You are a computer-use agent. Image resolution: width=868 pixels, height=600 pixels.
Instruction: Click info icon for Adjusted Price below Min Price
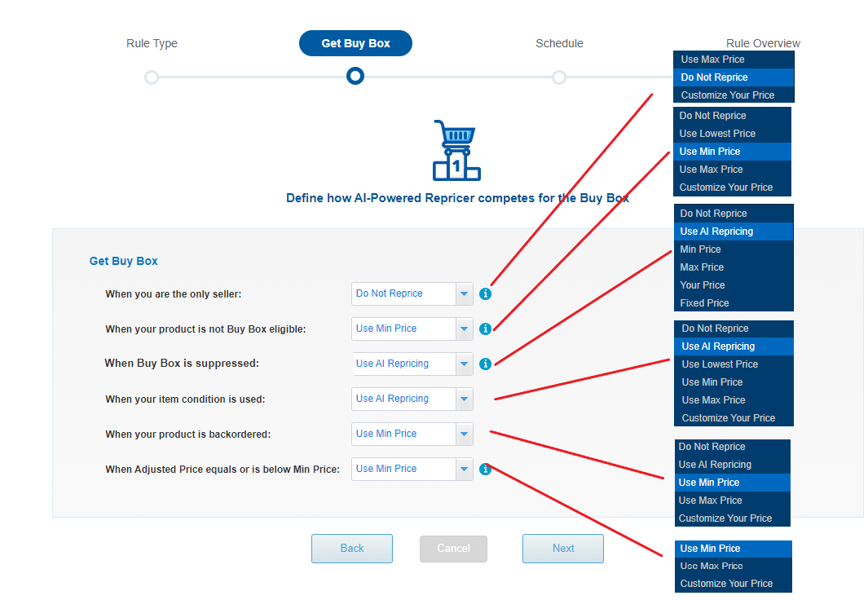(x=485, y=470)
